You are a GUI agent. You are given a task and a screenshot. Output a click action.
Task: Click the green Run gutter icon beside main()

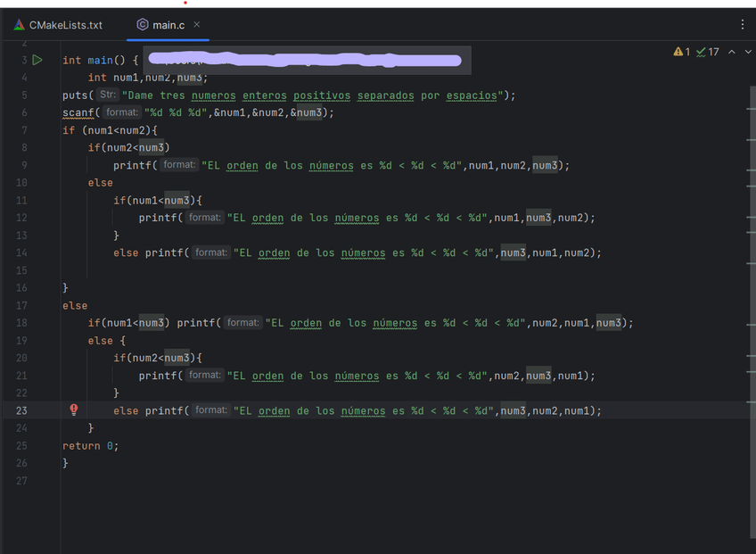pos(37,60)
